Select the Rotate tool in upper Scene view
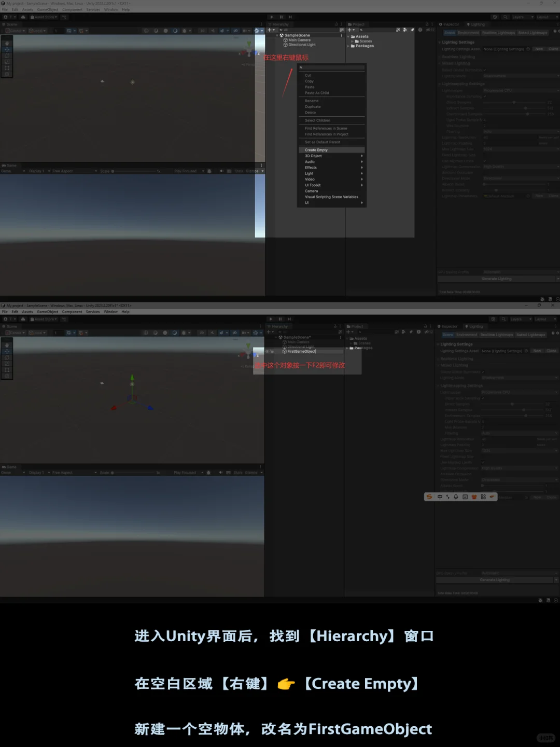This screenshot has height=747, width=560. (x=7, y=56)
